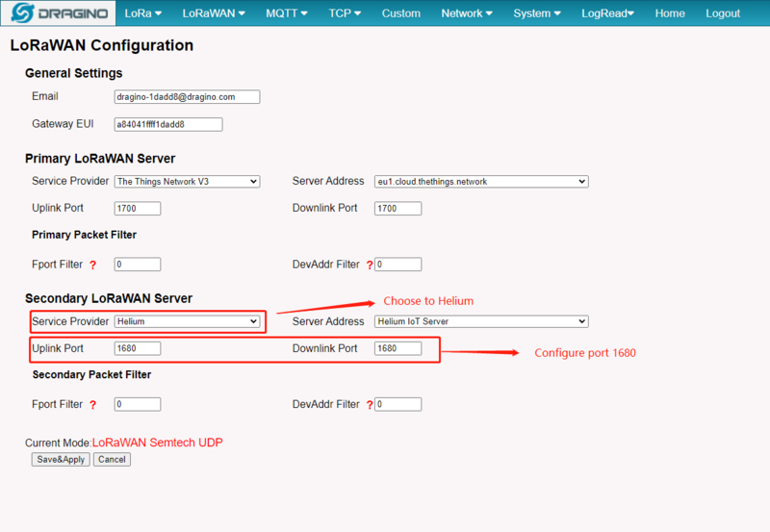Open the TCP menu
Viewport: 770px width, 532px height.
point(345,13)
